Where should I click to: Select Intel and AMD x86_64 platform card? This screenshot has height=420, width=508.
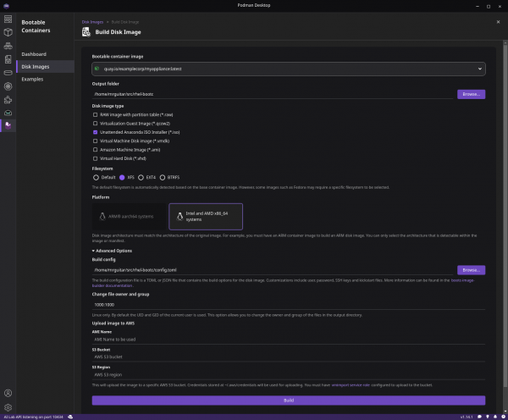[206, 217]
